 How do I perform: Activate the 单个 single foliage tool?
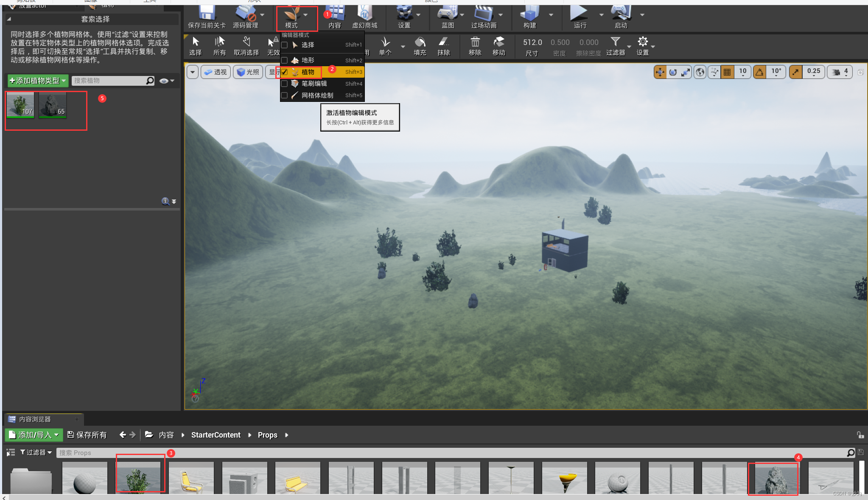[385, 46]
